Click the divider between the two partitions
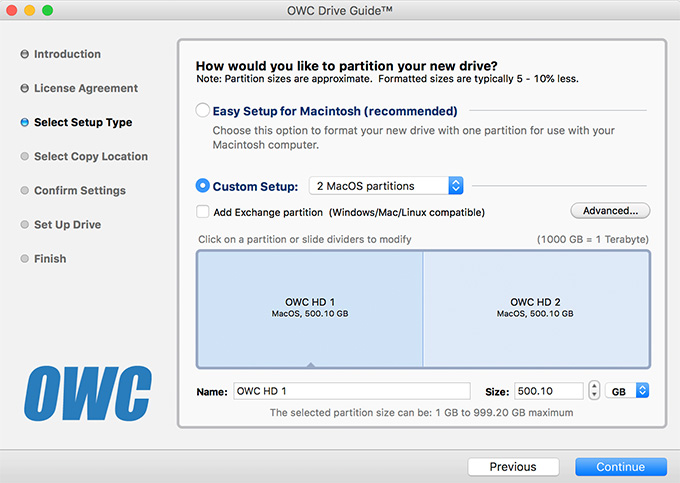Viewport: 680px width, 483px height. pyautogui.click(x=423, y=309)
